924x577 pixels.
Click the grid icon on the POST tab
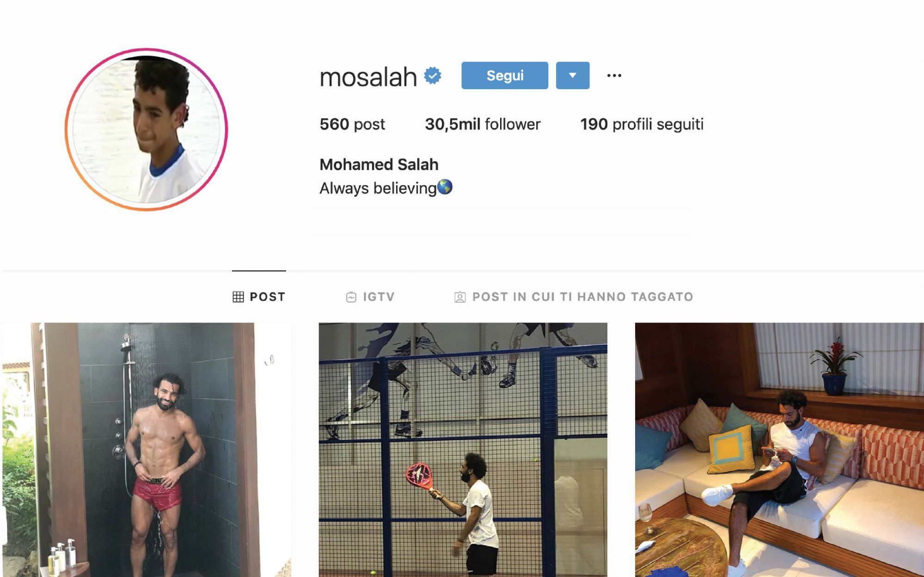[238, 297]
